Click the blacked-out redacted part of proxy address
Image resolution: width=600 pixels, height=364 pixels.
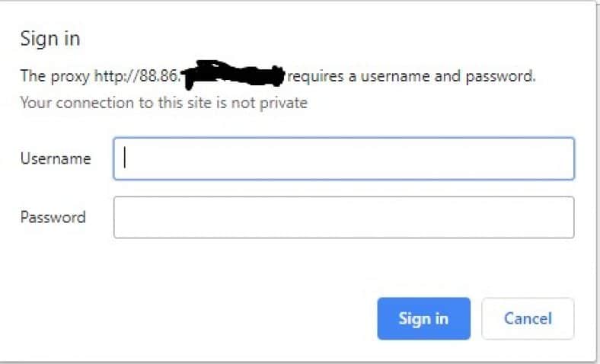(x=234, y=74)
